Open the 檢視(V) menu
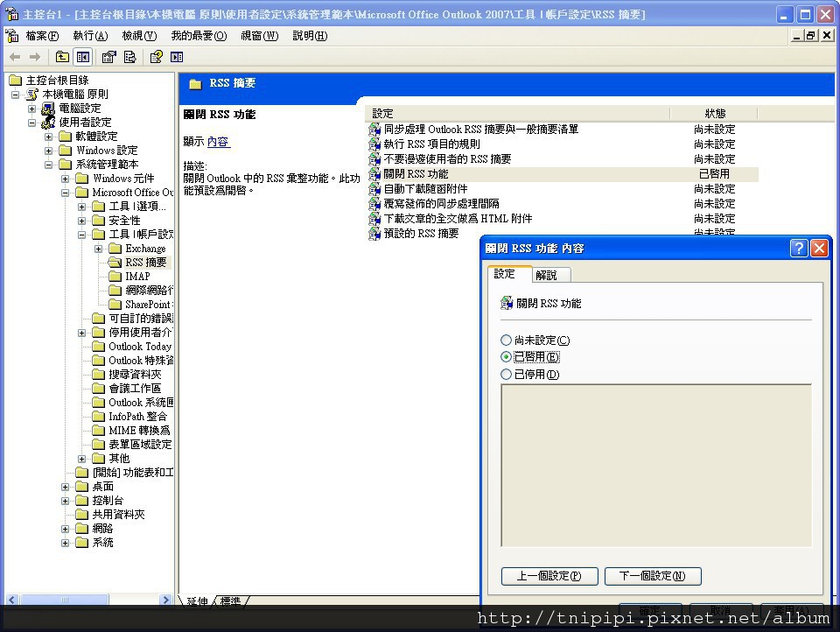The image size is (840, 632). pos(139,36)
